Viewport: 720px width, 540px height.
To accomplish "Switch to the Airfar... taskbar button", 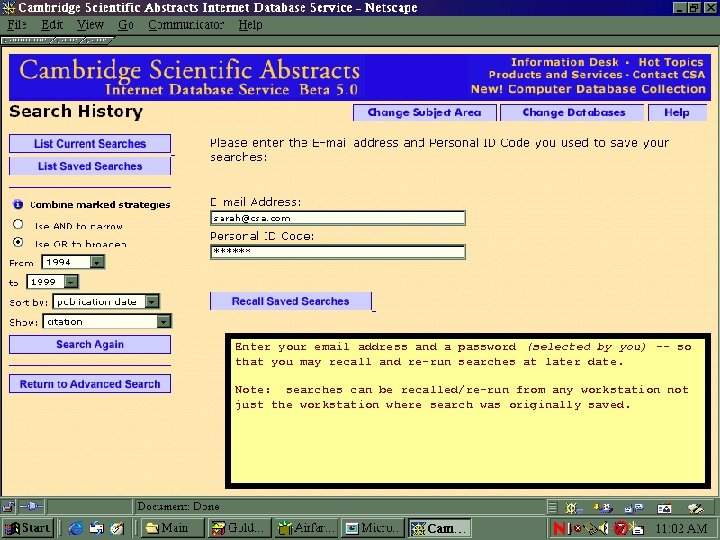I will pyautogui.click(x=306, y=528).
